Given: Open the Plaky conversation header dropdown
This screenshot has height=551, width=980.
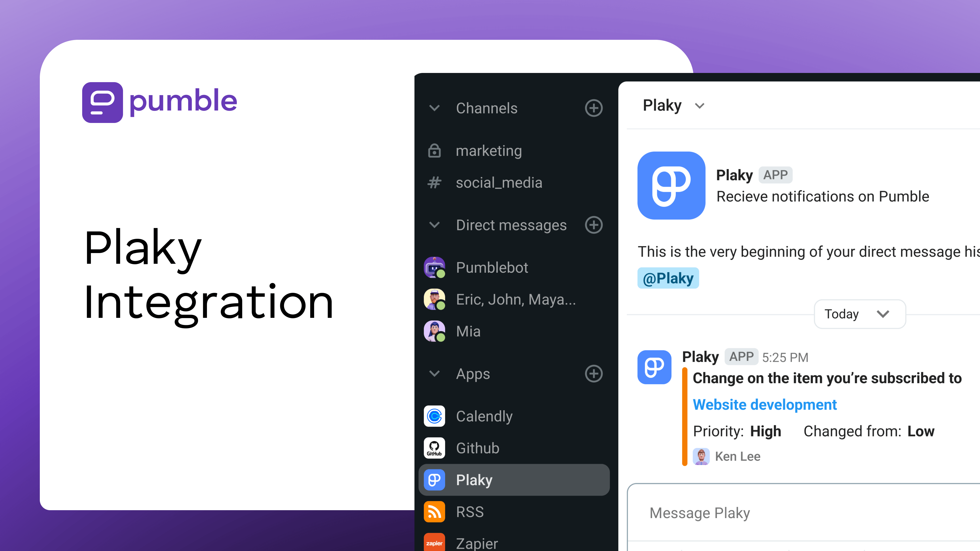Looking at the screenshot, I should point(700,106).
